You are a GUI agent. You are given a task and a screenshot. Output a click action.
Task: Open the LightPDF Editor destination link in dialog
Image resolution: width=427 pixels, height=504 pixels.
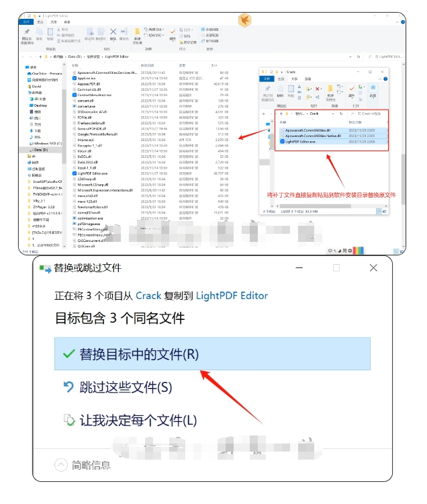pyautogui.click(x=232, y=296)
